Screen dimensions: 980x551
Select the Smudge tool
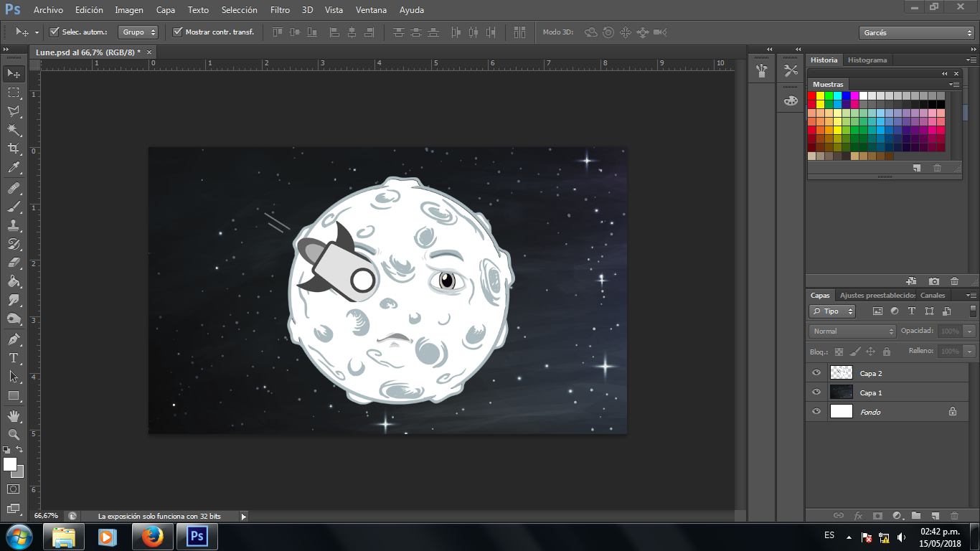click(14, 300)
